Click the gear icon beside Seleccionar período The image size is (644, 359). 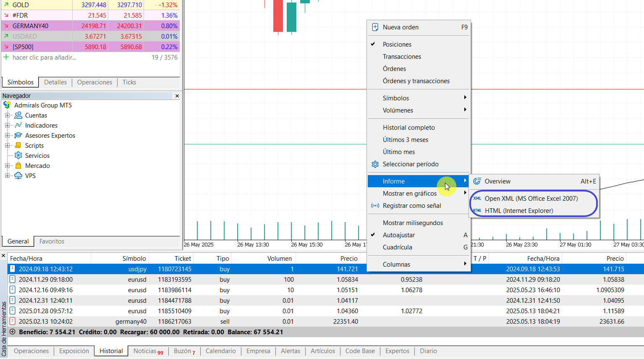(375, 164)
